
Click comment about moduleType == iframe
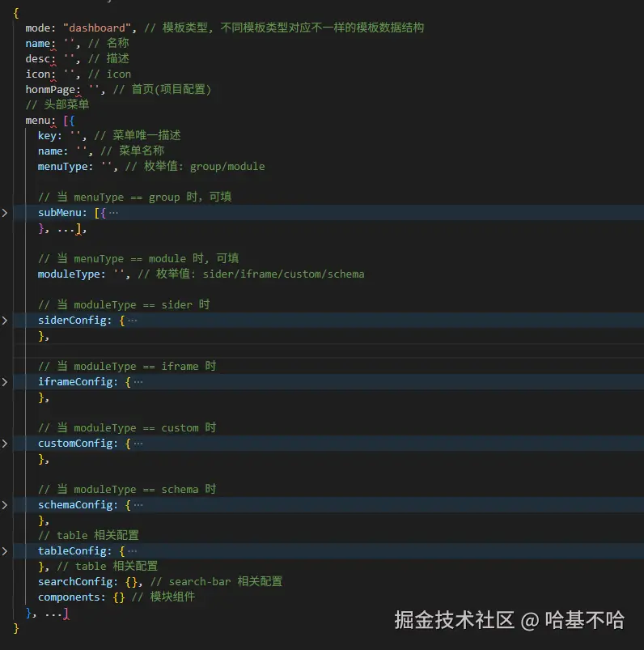pyautogui.click(x=127, y=367)
